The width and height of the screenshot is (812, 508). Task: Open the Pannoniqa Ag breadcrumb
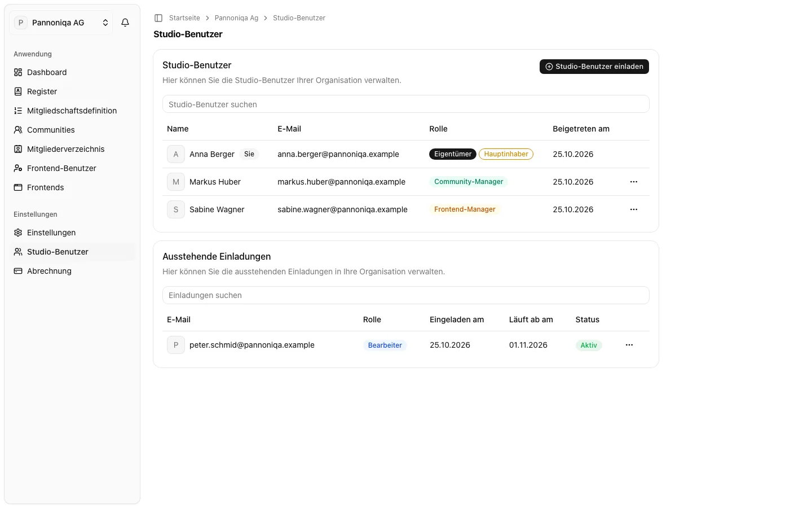(x=236, y=18)
